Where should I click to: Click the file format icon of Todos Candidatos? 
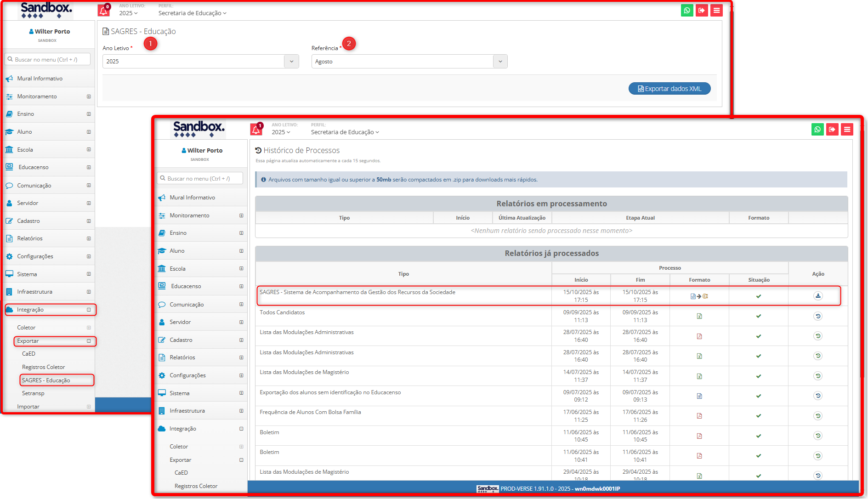click(x=699, y=316)
